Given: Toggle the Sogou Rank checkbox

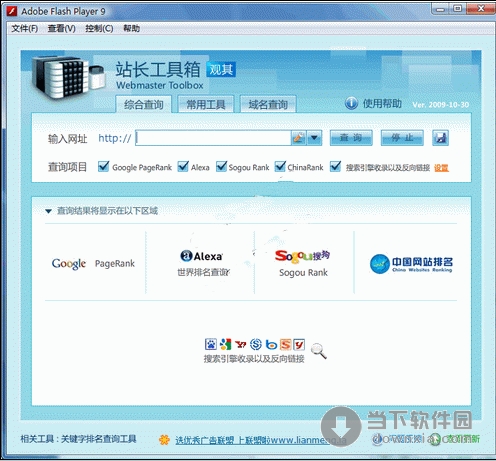Looking at the screenshot, I should point(221,166).
